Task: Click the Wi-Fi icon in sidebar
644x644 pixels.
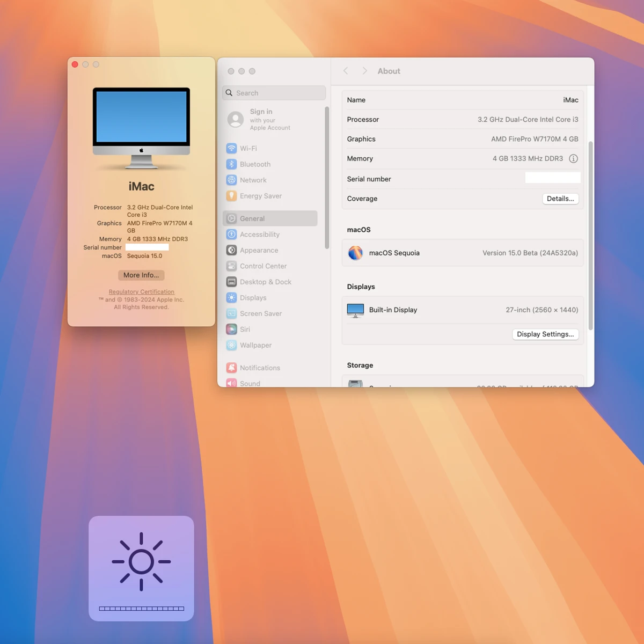Action: (231, 148)
